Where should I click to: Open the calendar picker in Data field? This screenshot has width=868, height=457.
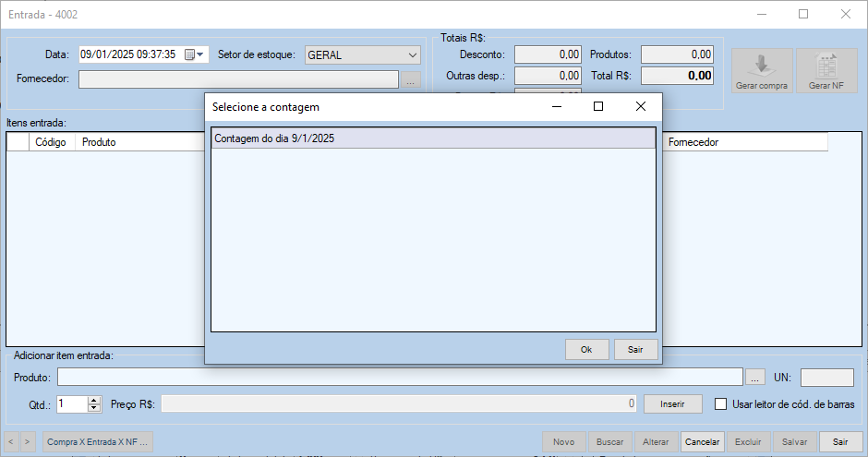click(x=195, y=54)
